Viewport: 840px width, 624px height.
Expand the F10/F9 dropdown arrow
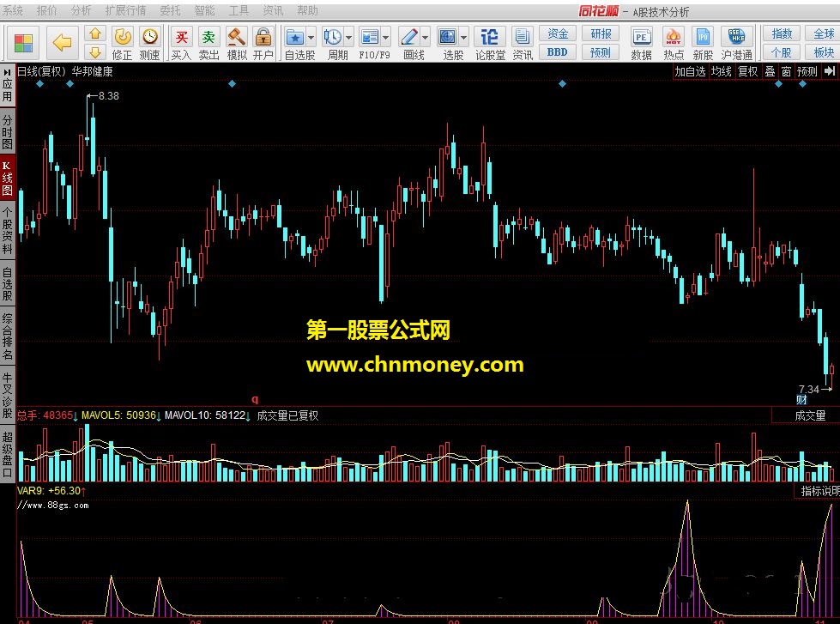coord(386,38)
